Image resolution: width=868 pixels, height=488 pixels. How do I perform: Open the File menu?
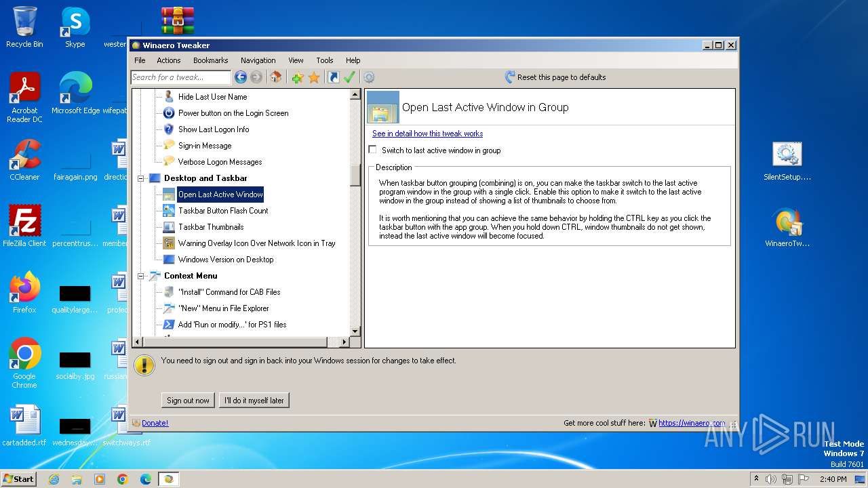click(140, 60)
